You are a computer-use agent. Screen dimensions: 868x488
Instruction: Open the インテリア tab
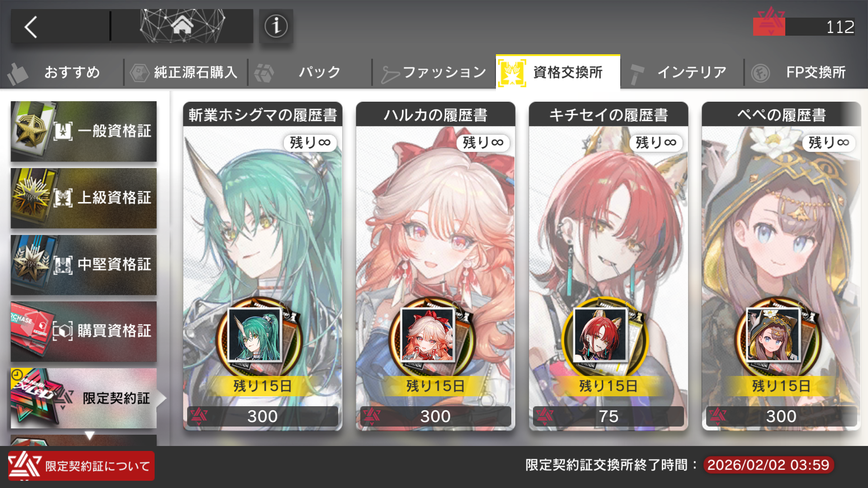[682, 72]
